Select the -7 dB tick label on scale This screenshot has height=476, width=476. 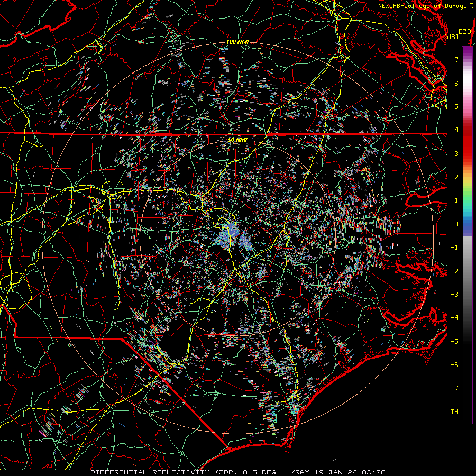point(454,388)
